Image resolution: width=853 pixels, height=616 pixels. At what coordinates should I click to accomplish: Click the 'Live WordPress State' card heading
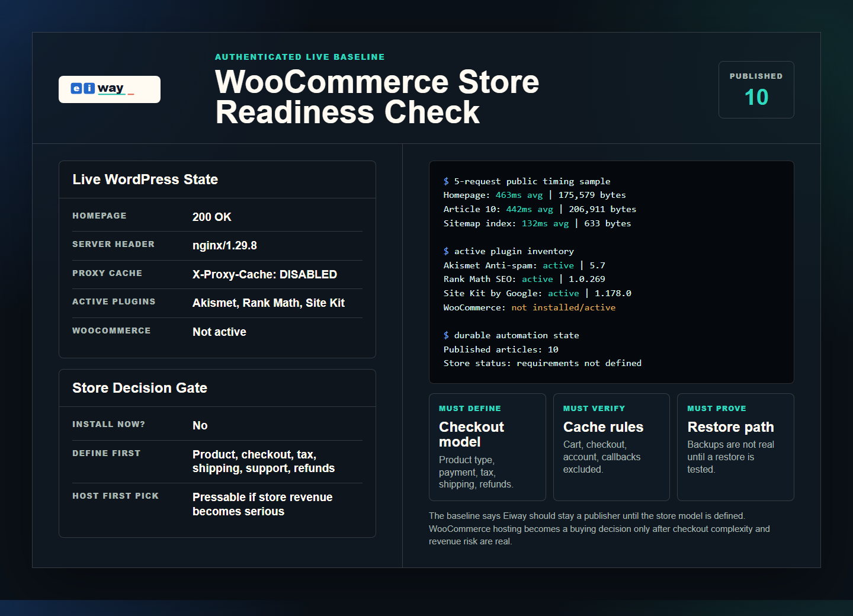[x=145, y=179]
